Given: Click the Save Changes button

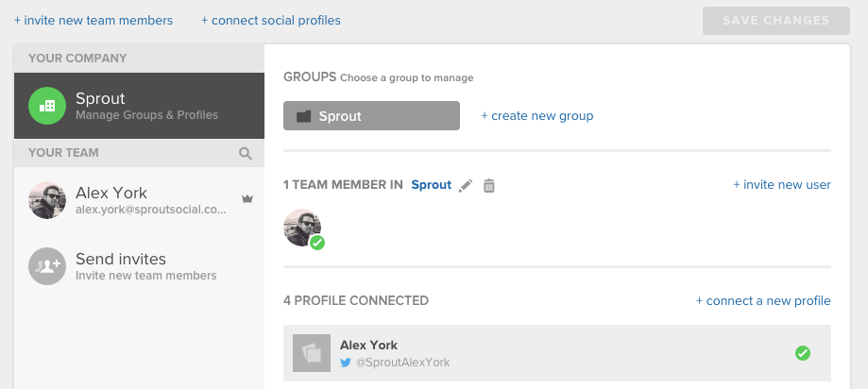Looking at the screenshot, I should click(x=776, y=21).
